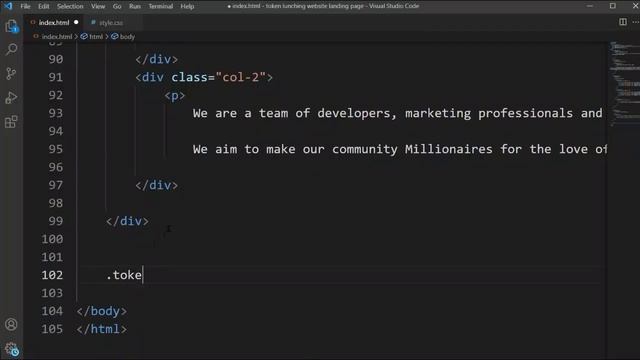Switch to the index.html tab
This screenshot has height=360, width=640.
(x=54, y=22)
